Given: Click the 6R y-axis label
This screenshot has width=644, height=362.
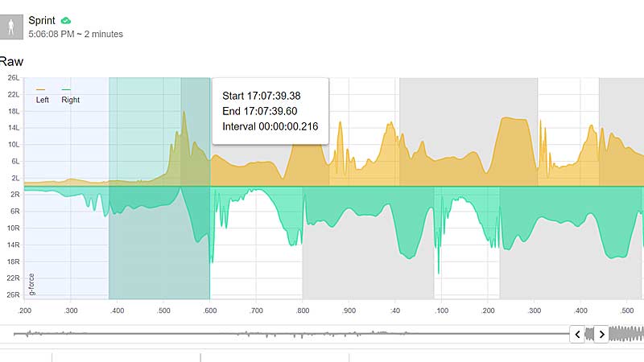Looking at the screenshot, I should tap(15, 211).
